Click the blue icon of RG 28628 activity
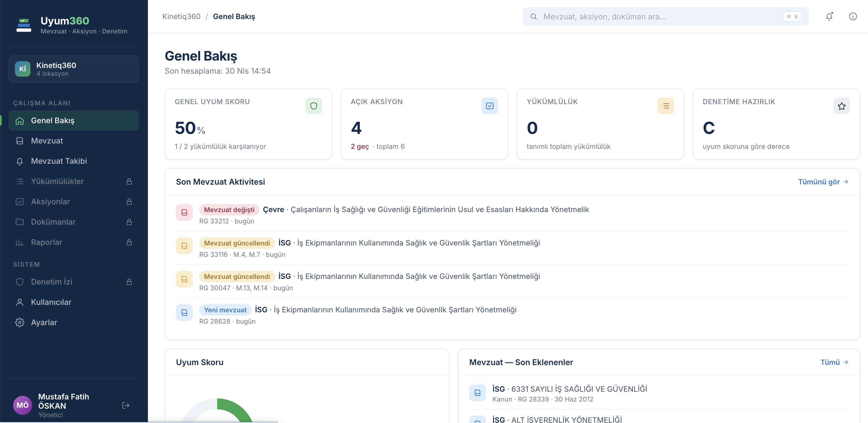This screenshot has width=868, height=423. [x=184, y=312]
